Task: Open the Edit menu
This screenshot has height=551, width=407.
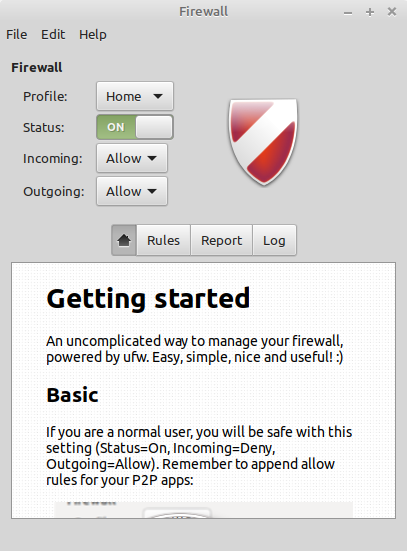Action: pos(53,34)
